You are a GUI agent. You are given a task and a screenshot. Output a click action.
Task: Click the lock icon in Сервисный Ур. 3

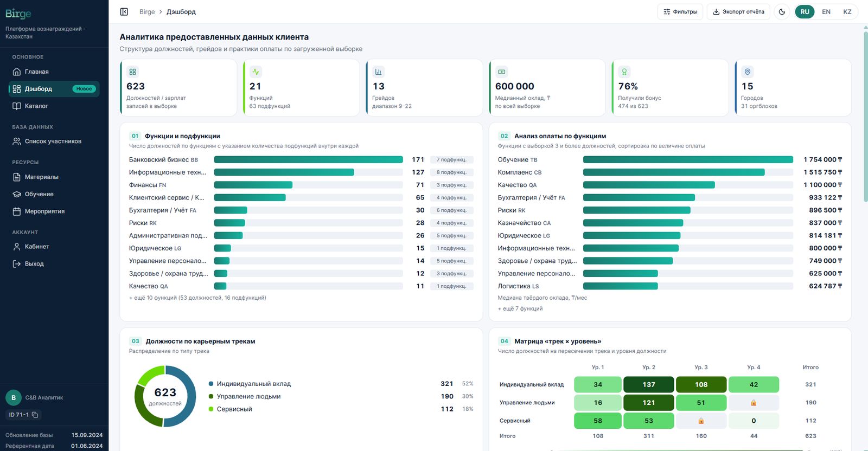point(701,421)
